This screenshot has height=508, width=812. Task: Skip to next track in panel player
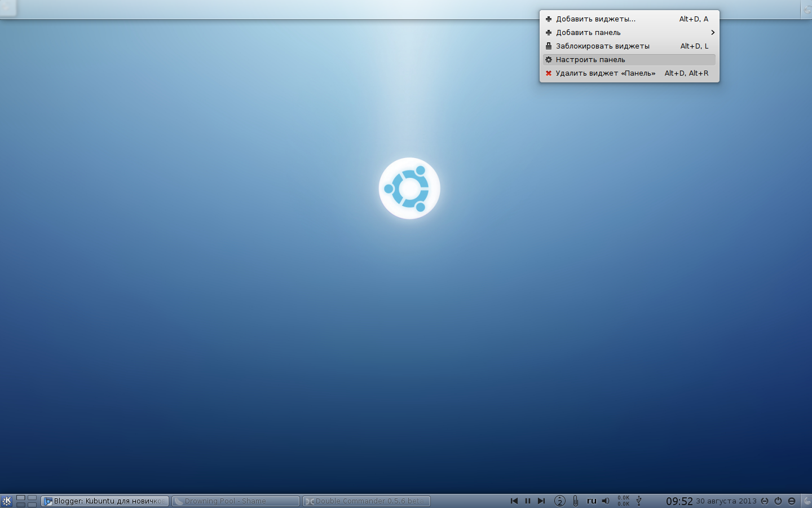pyautogui.click(x=541, y=501)
